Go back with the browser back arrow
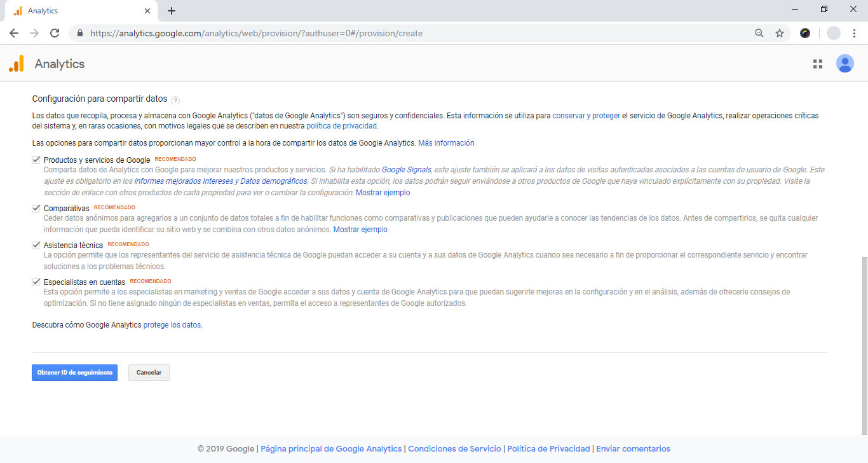This screenshot has height=463, width=868. [15, 33]
